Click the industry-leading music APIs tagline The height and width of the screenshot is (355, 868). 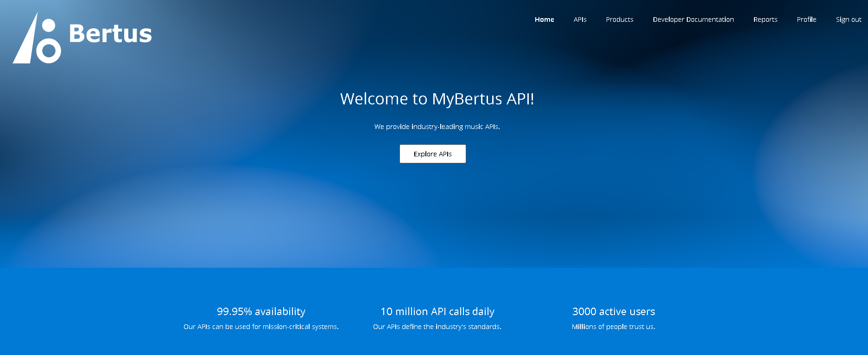(x=437, y=127)
